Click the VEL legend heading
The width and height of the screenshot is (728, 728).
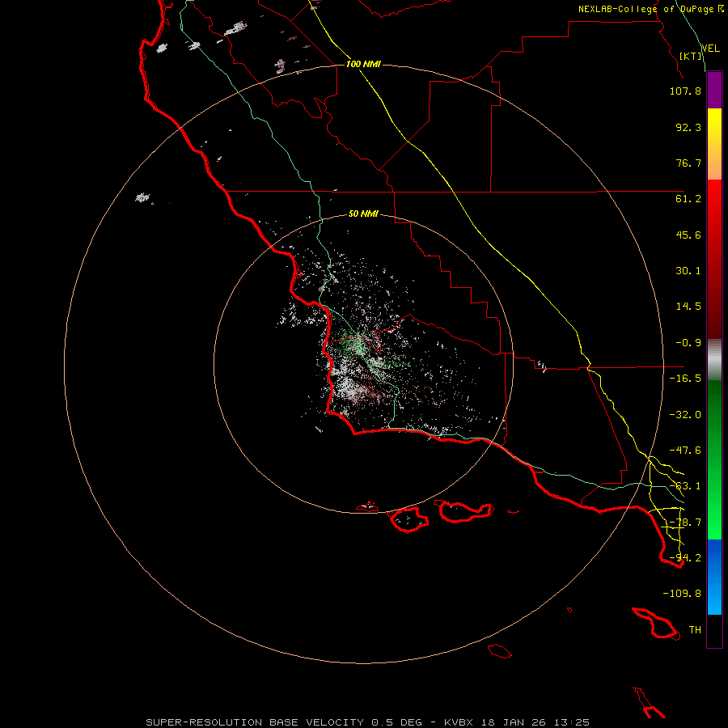(710, 49)
